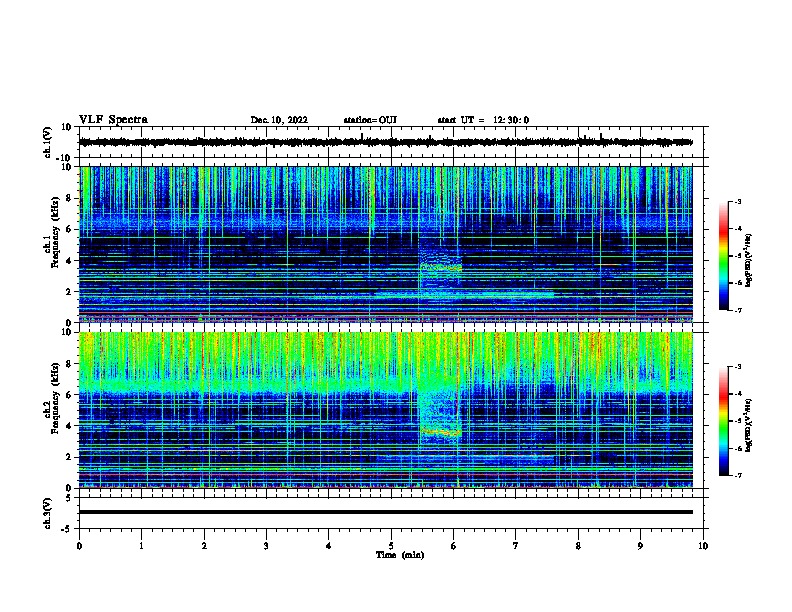Click the bright emission burst in the ch.1 spectrogram
This screenshot has height=612, width=792.
coord(440,267)
